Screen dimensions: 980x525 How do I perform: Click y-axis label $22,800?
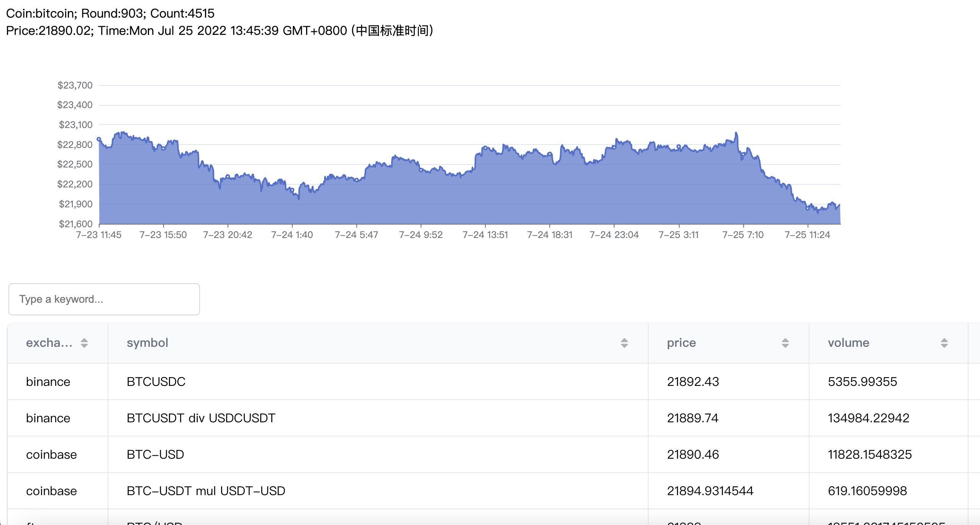pos(75,145)
